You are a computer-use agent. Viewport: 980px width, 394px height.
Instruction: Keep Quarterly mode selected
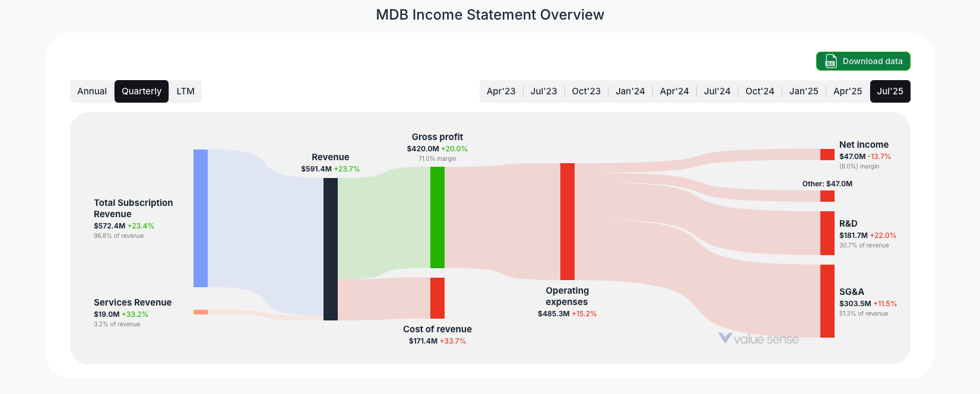point(141,91)
